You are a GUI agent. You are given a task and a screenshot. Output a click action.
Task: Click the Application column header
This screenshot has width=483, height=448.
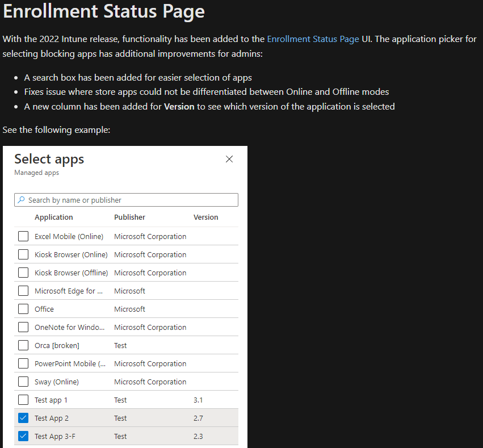pos(53,217)
